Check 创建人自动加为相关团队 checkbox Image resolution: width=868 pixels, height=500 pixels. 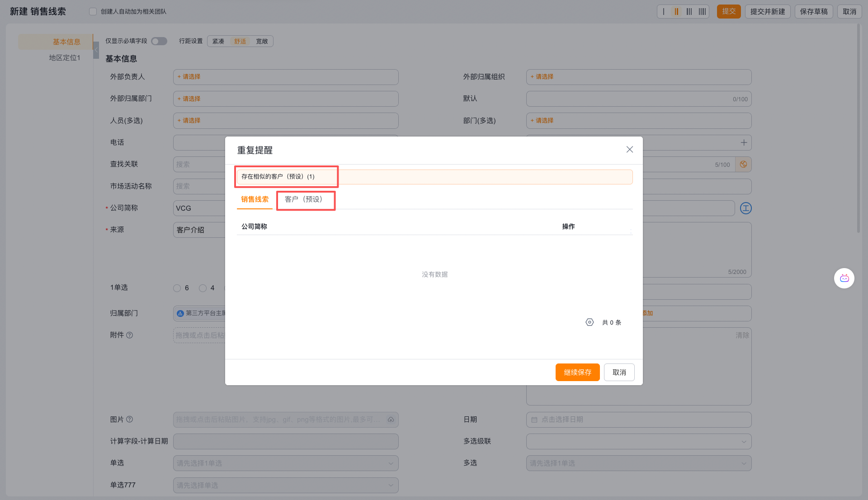[93, 12]
